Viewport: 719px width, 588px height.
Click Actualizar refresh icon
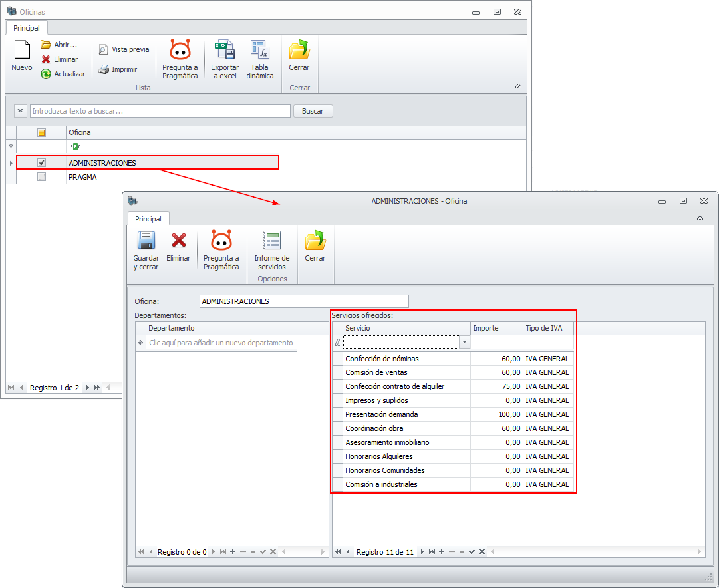pyautogui.click(x=45, y=74)
